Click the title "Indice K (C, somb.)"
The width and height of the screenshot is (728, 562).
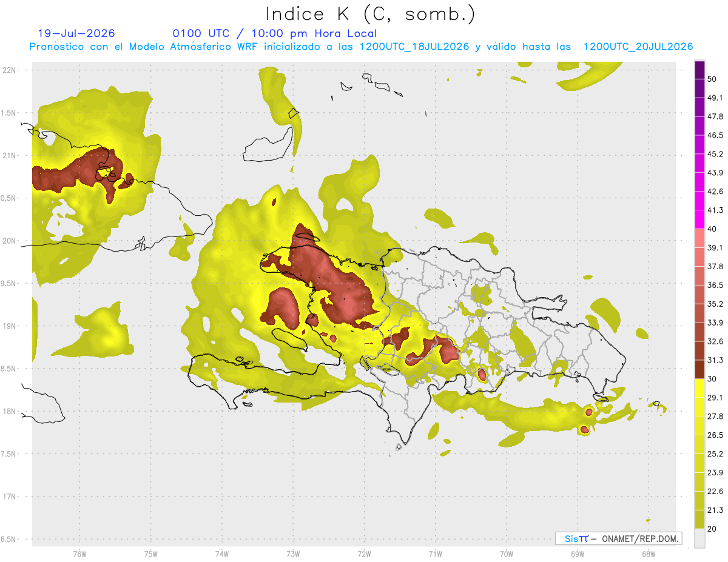371,15
